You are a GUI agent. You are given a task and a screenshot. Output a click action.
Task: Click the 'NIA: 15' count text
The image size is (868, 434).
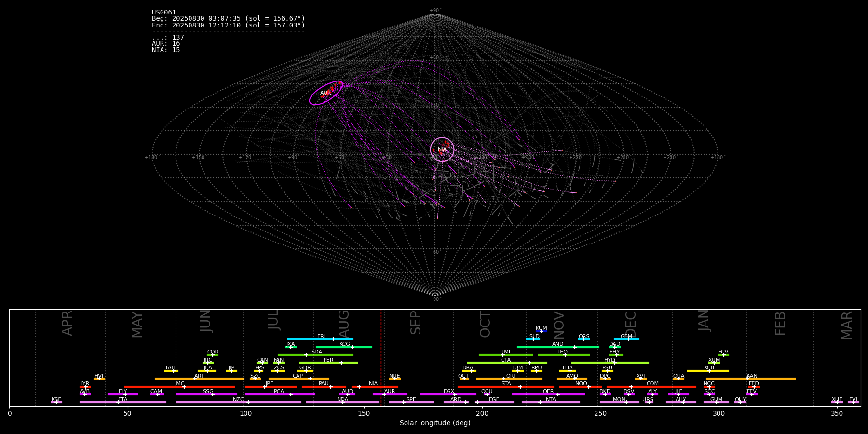tap(166, 50)
